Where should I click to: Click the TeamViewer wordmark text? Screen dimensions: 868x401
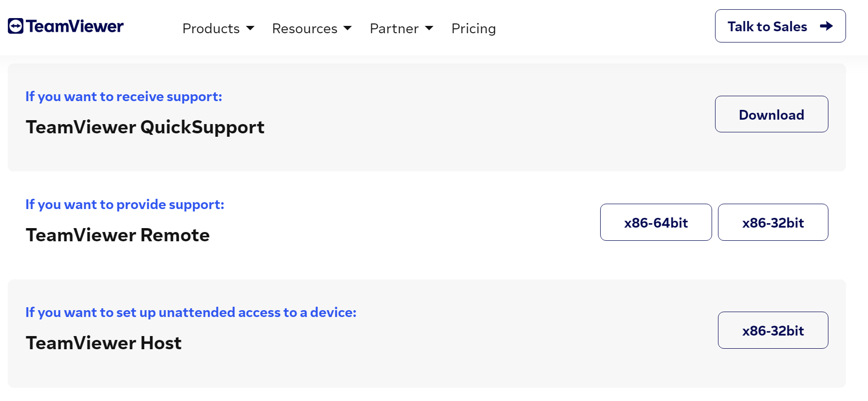(x=75, y=26)
